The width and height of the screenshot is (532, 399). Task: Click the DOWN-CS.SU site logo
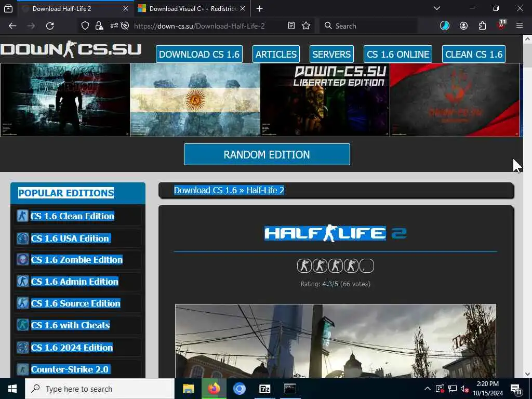coord(71,49)
